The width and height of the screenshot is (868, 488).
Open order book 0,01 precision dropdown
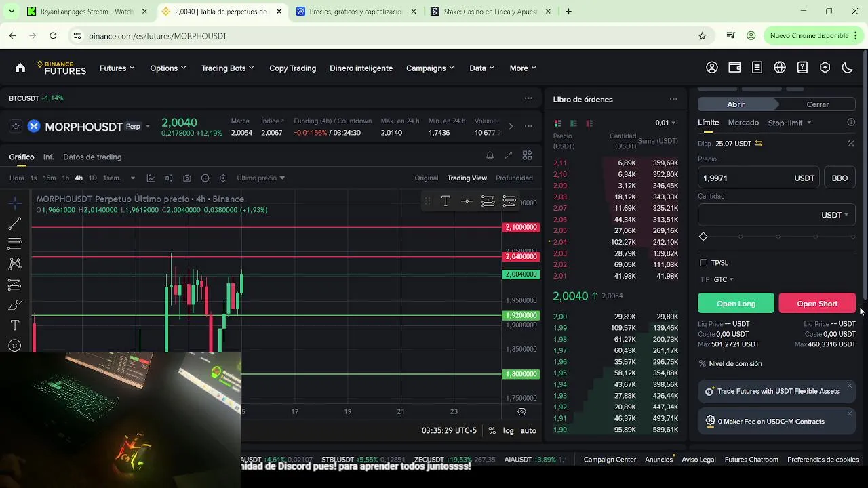pyautogui.click(x=665, y=123)
